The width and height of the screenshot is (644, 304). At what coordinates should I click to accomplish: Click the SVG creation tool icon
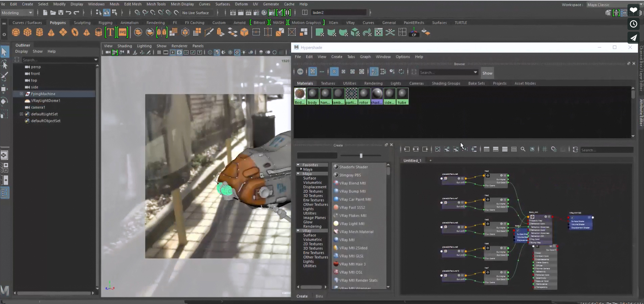(123, 32)
